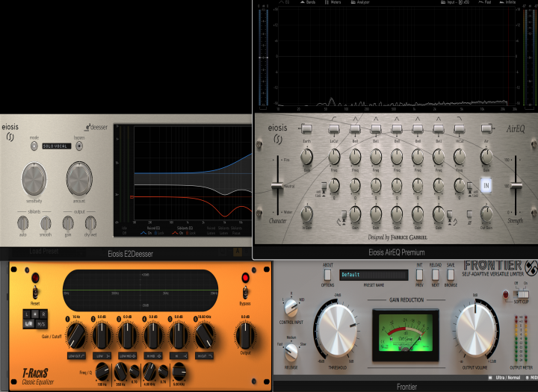Image resolution: width=538 pixels, height=392 pixels.
Task: Click Frontier NEXT preset button
Action: point(435,275)
